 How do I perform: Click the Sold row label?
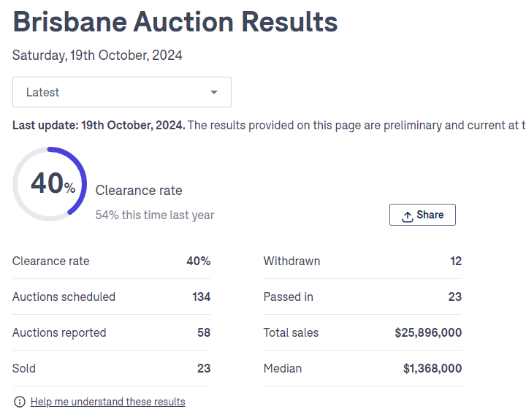[x=24, y=368]
